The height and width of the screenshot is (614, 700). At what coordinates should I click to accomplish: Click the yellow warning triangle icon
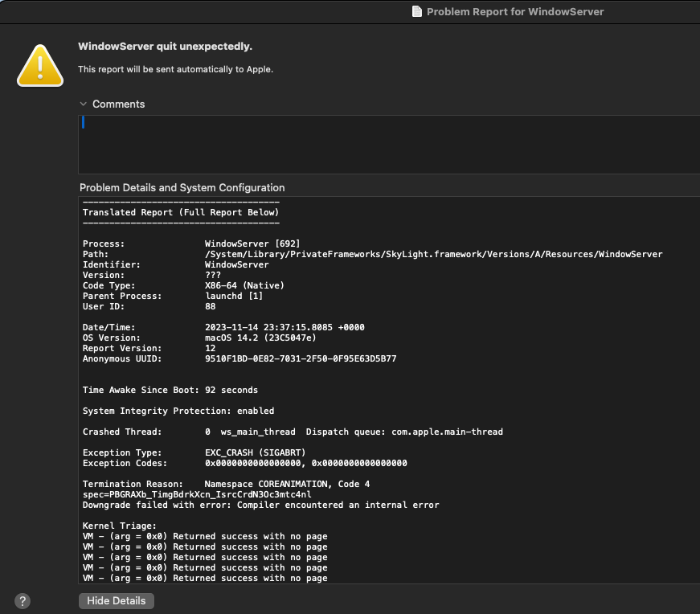(x=40, y=66)
